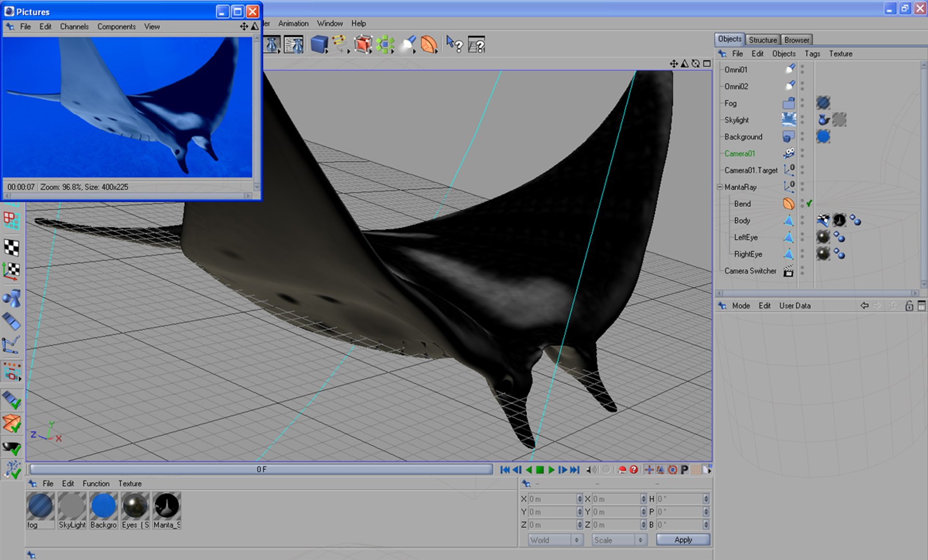928x560 pixels.
Task: Toggle visibility dots for Body object
Action: click(x=802, y=220)
